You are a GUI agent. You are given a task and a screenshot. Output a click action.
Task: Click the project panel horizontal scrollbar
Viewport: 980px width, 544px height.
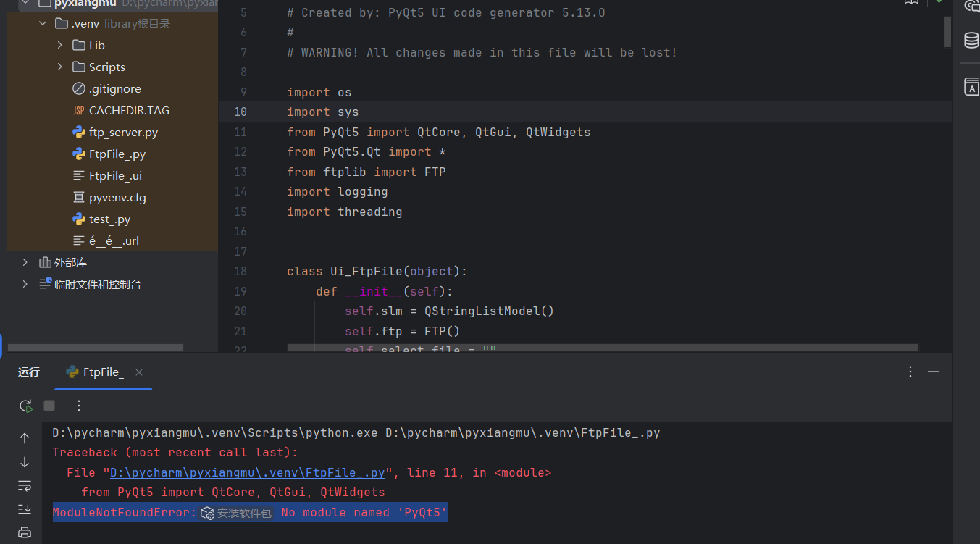pos(95,348)
